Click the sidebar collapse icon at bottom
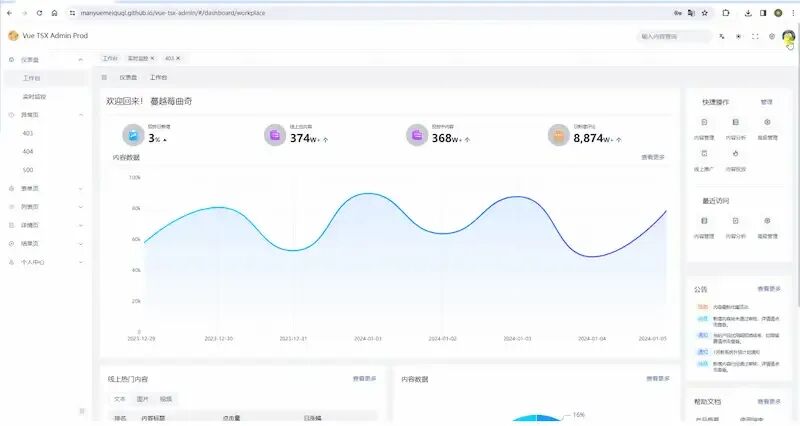Screen dimensions: 800x426 pos(82,411)
